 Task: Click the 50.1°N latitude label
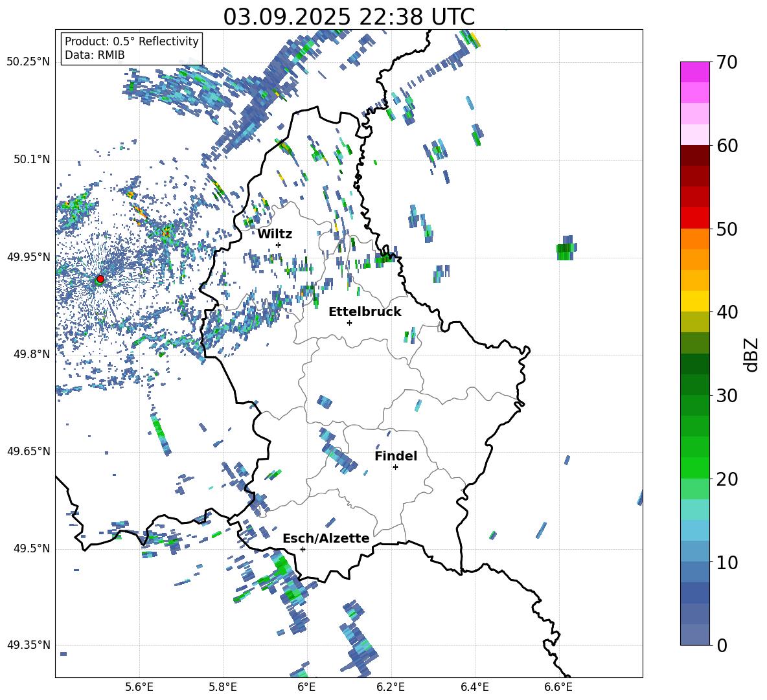32,159
